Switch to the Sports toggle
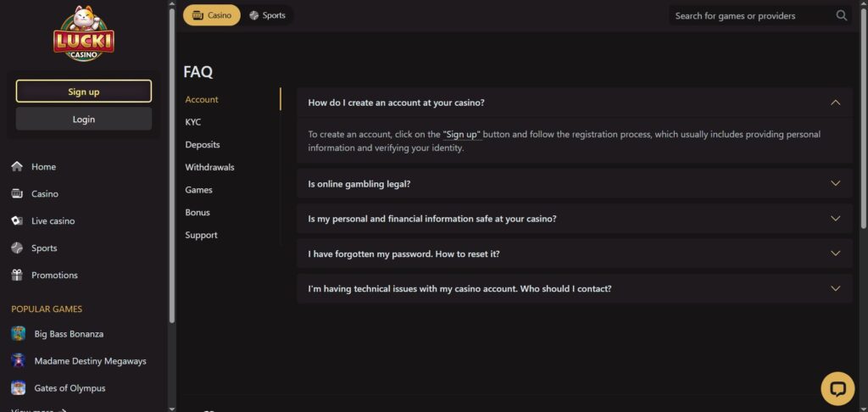 tap(267, 15)
